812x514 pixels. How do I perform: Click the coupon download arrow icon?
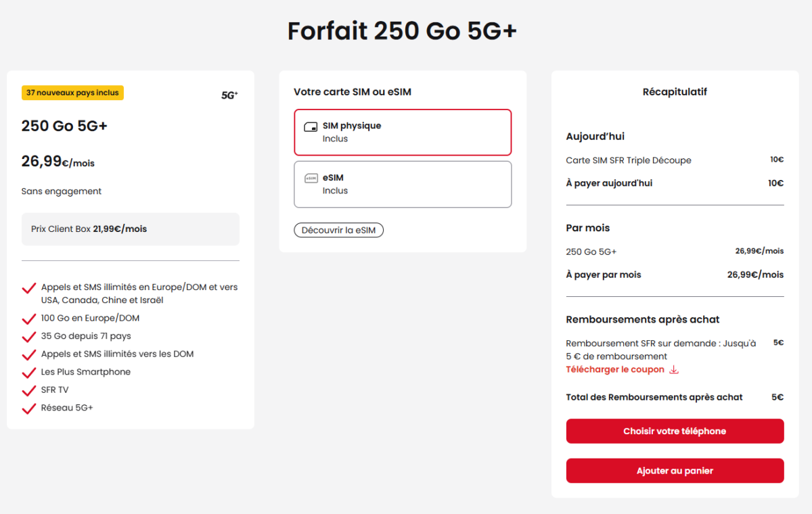(673, 370)
